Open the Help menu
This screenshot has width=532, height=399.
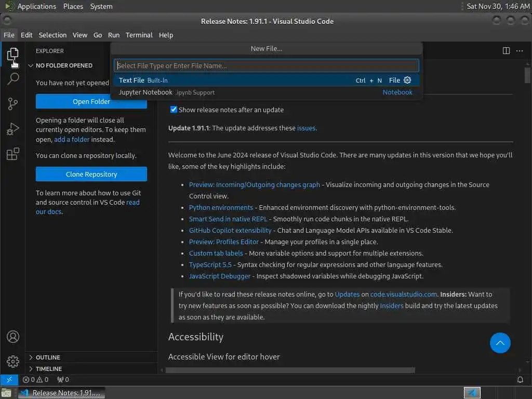166,35
